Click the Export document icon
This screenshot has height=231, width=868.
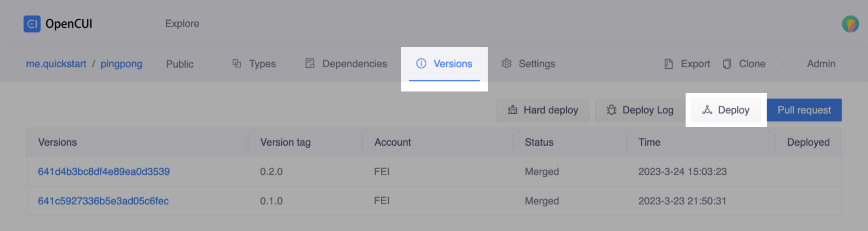669,64
